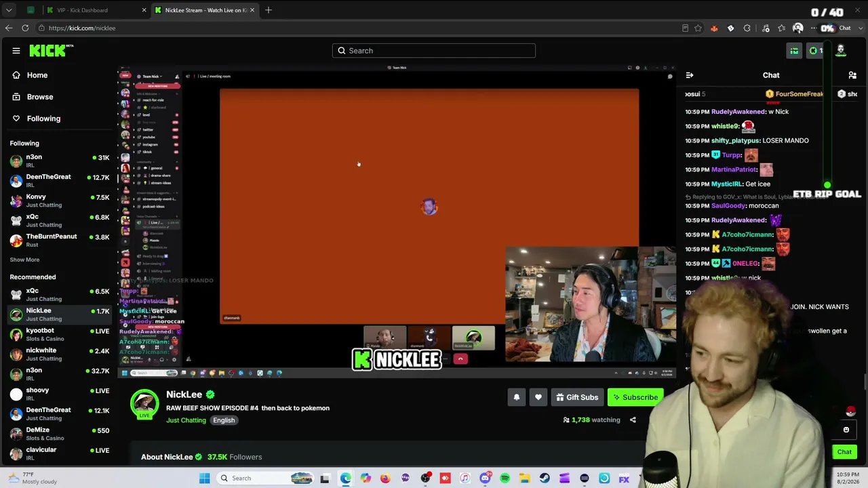Click the Gift Subs button

pos(577,397)
